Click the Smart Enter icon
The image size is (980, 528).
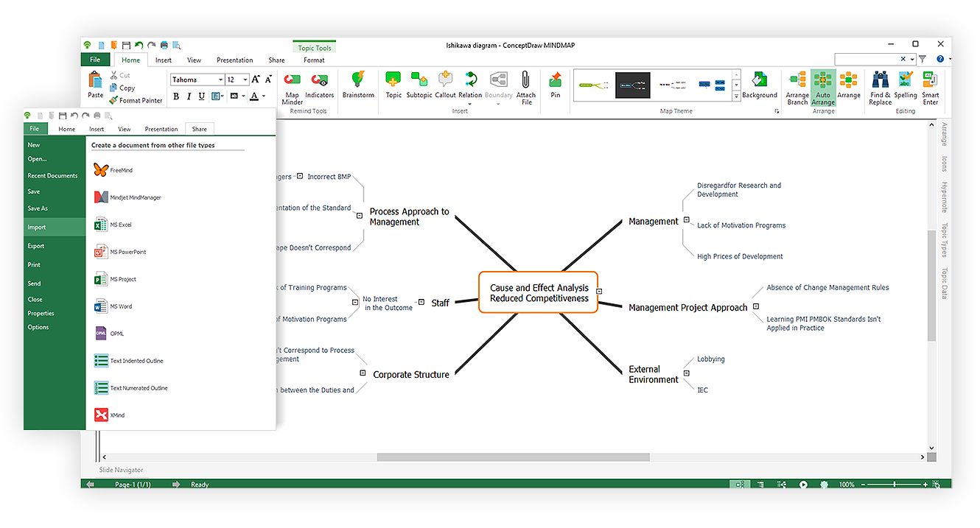coord(931,80)
